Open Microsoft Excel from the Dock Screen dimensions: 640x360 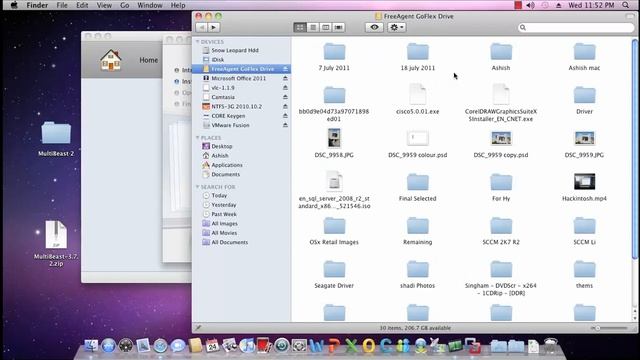pyautogui.click(x=351, y=346)
